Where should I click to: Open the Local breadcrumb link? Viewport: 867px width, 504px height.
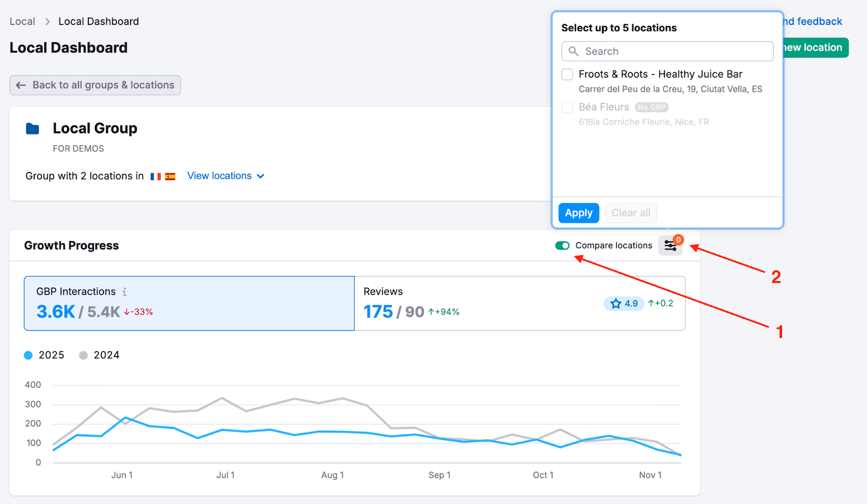pos(22,21)
